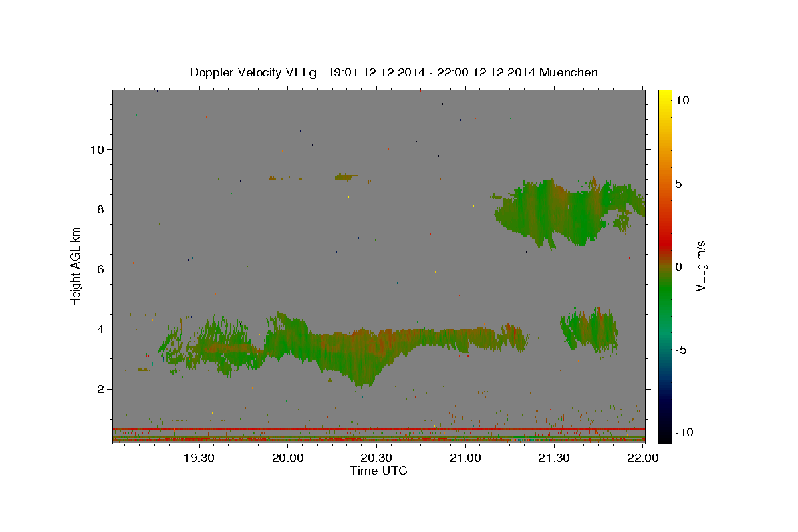This screenshot has height=532, width=798.
Task: Click the 21:00 time tick label
Action: click(465, 458)
